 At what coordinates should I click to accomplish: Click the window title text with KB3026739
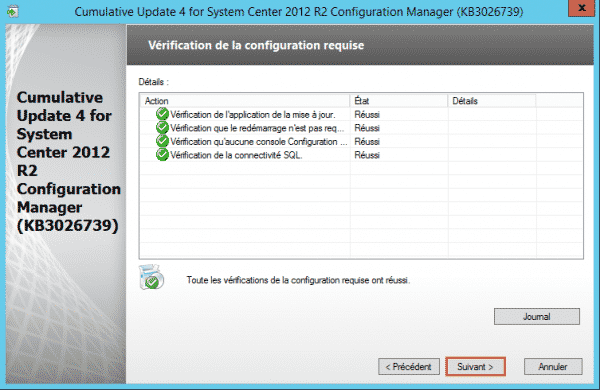299,11
